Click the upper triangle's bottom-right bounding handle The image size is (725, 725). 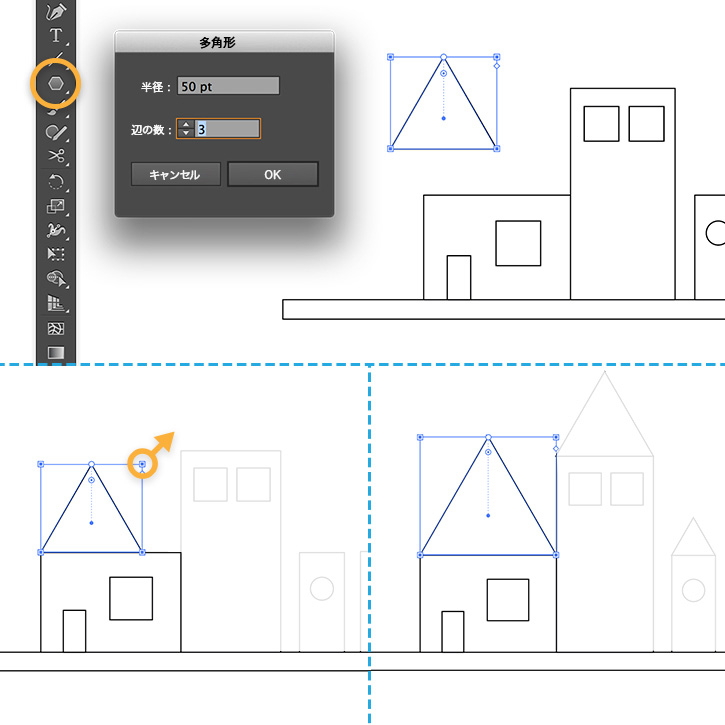(497, 149)
